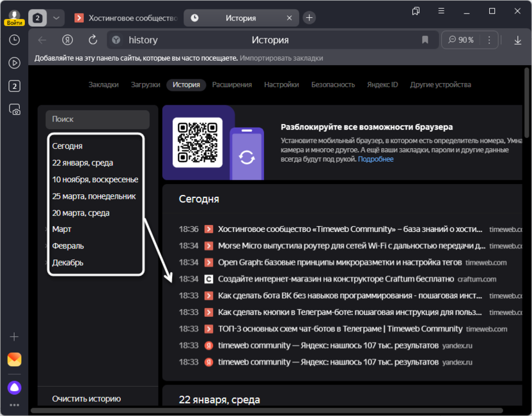Open Yandex Mail icon in sidebar
The width and height of the screenshot is (532, 416).
(14, 360)
